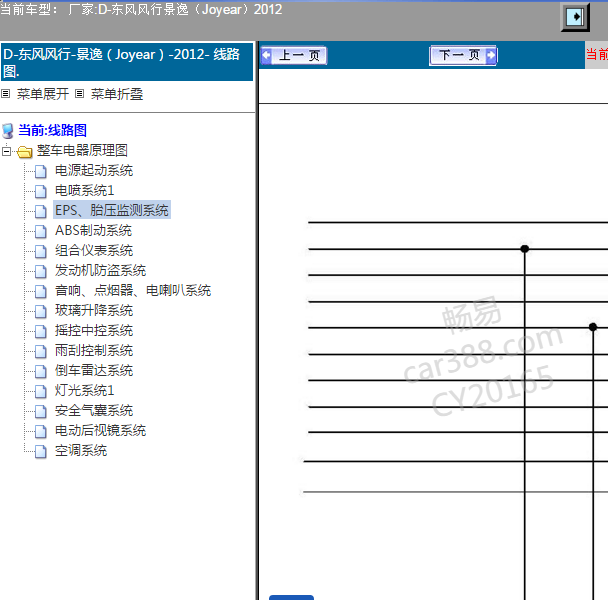The image size is (608, 600).
Task: Go to next page with 下一页
Action: 463,55
